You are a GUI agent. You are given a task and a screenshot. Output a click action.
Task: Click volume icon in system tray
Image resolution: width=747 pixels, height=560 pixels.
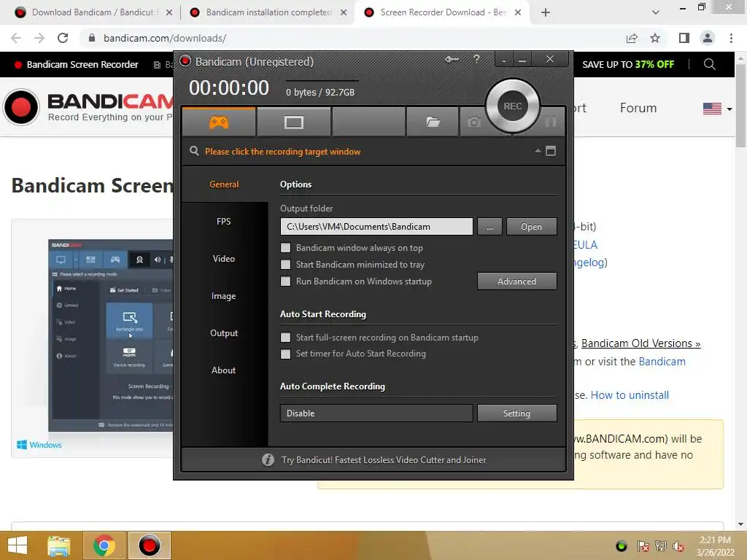coord(678,546)
